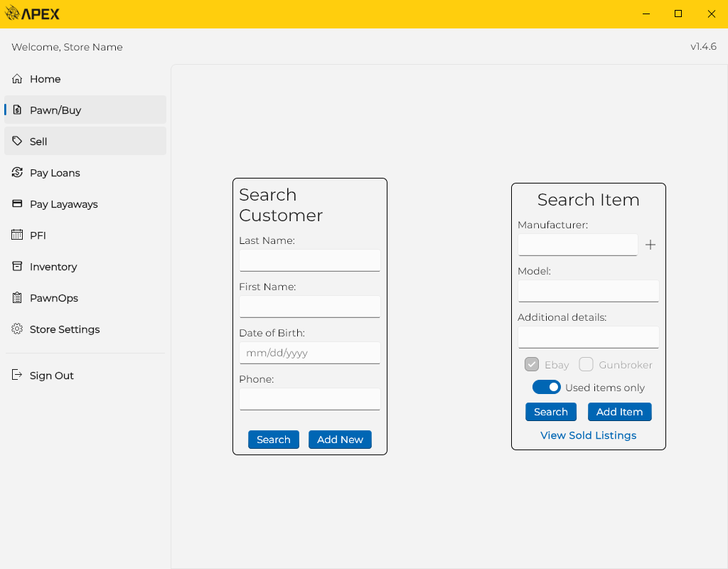The height and width of the screenshot is (569, 728).
Task: Click the Sign Out icon
Action: 17,376
